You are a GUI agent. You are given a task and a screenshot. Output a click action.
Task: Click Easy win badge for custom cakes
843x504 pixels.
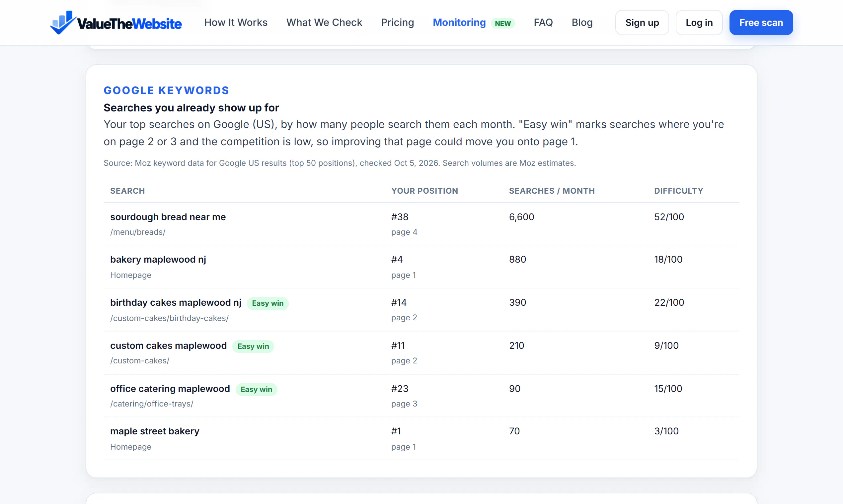point(253,346)
